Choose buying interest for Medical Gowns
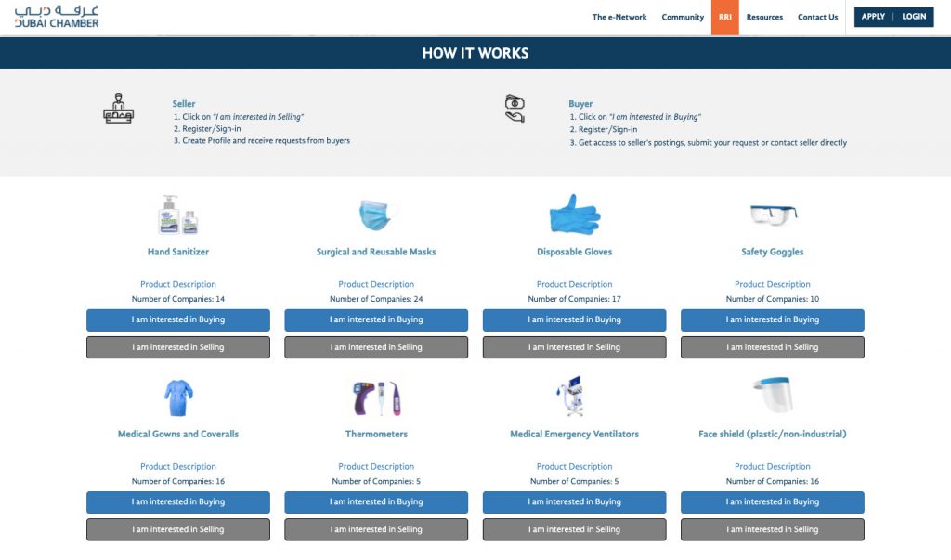 tap(177, 502)
